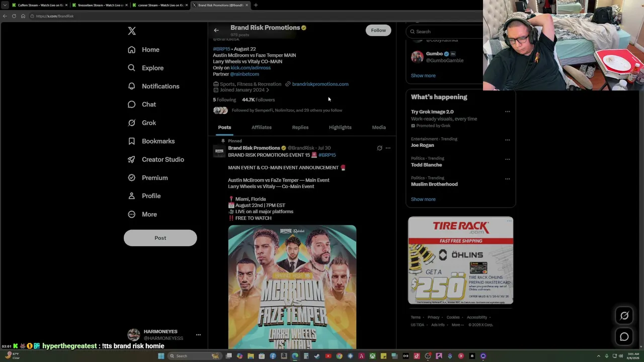Open the floating messages button
Viewport: 644px width, 362px height.
(624, 337)
